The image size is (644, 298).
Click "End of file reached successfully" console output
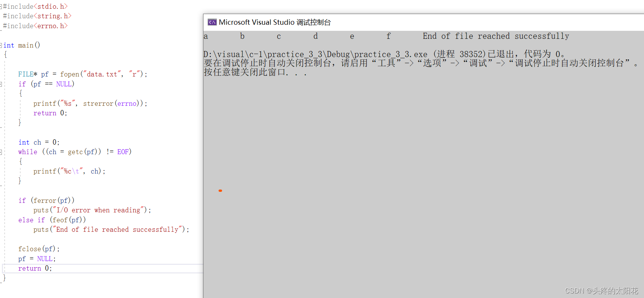(496, 36)
